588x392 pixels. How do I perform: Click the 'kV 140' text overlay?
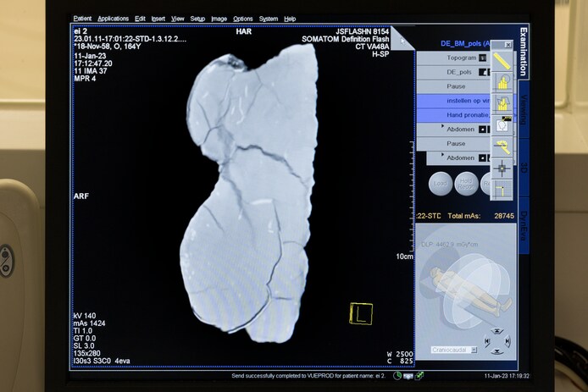point(85,316)
